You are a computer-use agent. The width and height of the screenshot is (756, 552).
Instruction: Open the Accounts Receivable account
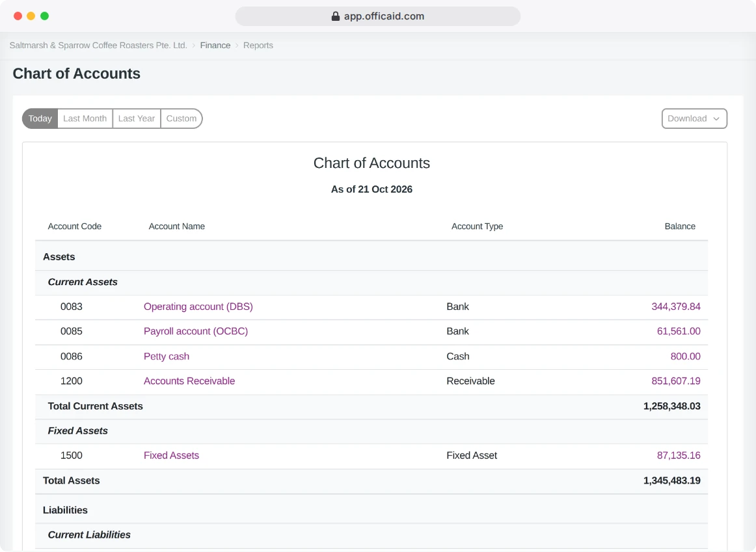(189, 381)
